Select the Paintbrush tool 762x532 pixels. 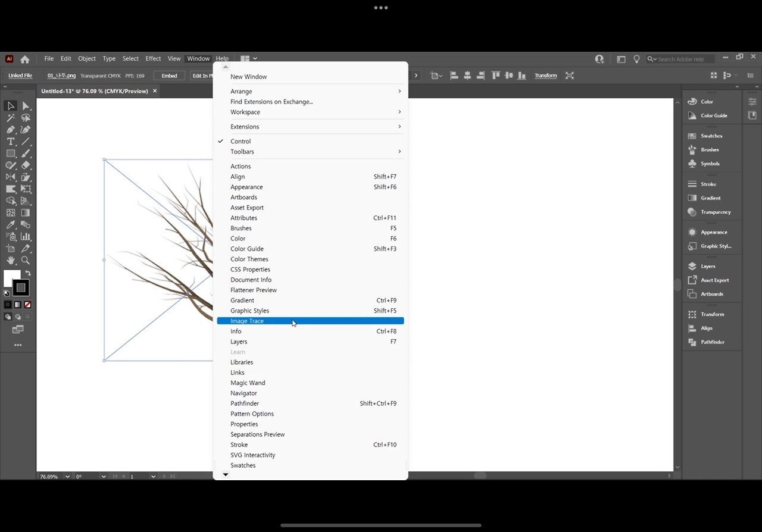click(x=26, y=154)
